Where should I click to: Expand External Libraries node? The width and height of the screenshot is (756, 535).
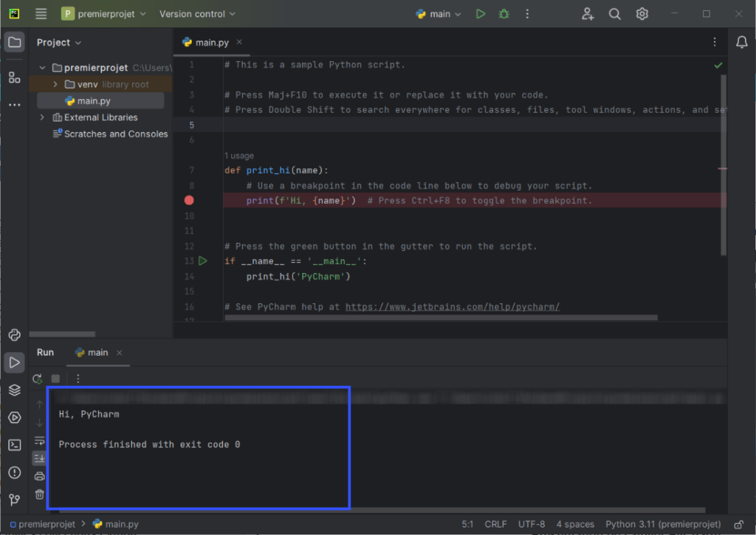click(x=42, y=117)
